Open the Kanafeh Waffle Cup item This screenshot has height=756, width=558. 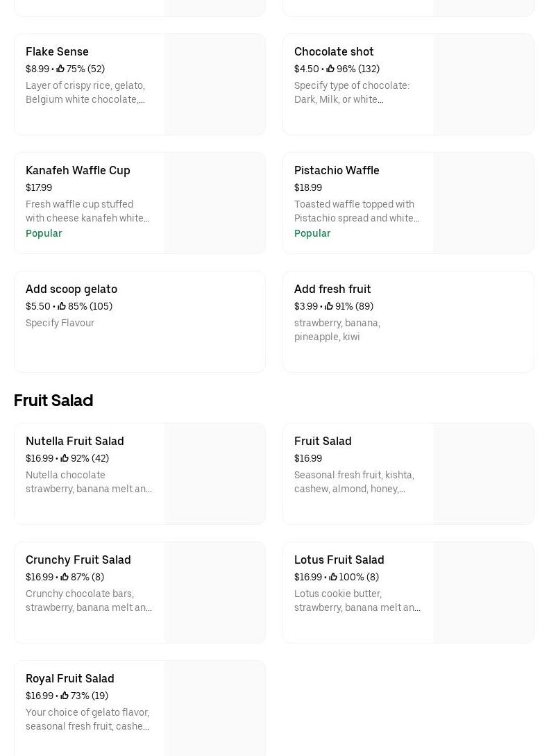78,170
